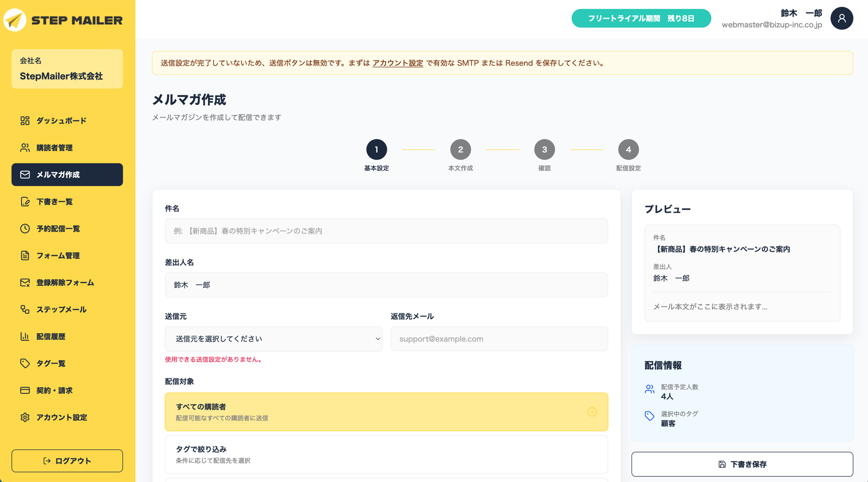Image resolution: width=868 pixels, height=482 pixels.
Task: Click the 使用できる送信設定がありません error text
Action: click(x=214, y=360)
